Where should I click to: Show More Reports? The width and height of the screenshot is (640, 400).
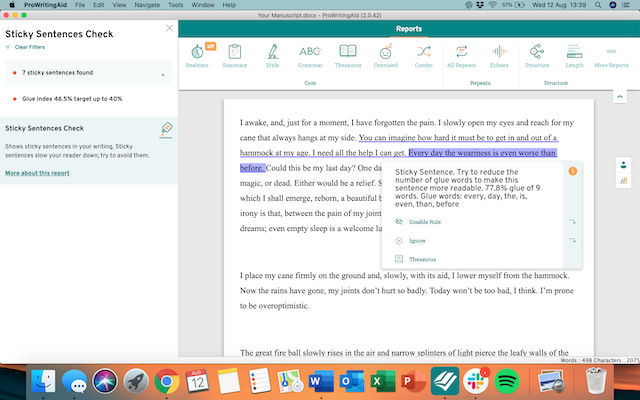[611, 56]
